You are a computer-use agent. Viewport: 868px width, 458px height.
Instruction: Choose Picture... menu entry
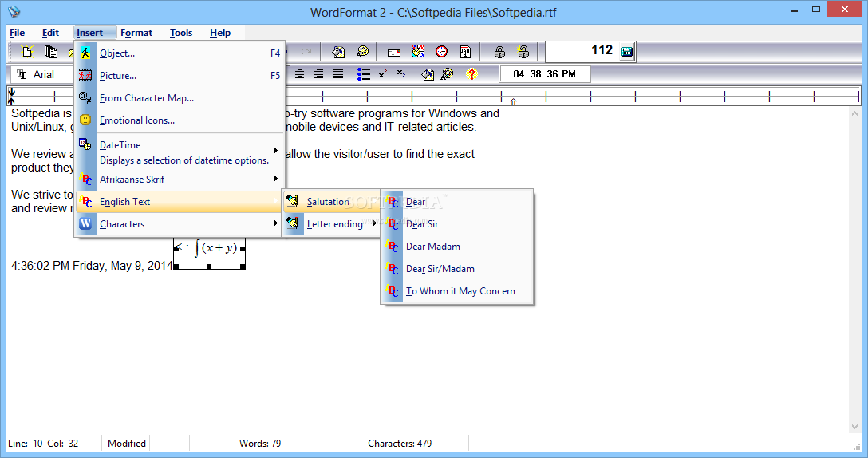(x=180, y=75)
